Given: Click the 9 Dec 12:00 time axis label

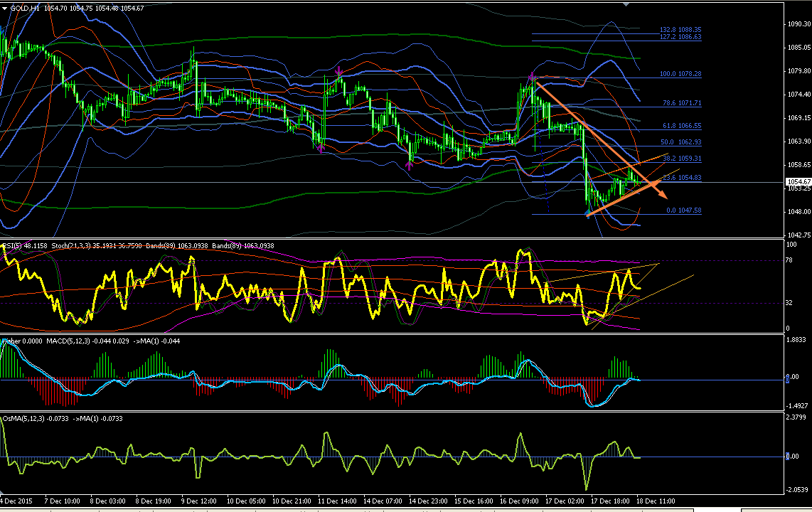Looking at the screenshot, I should [199, 501].
